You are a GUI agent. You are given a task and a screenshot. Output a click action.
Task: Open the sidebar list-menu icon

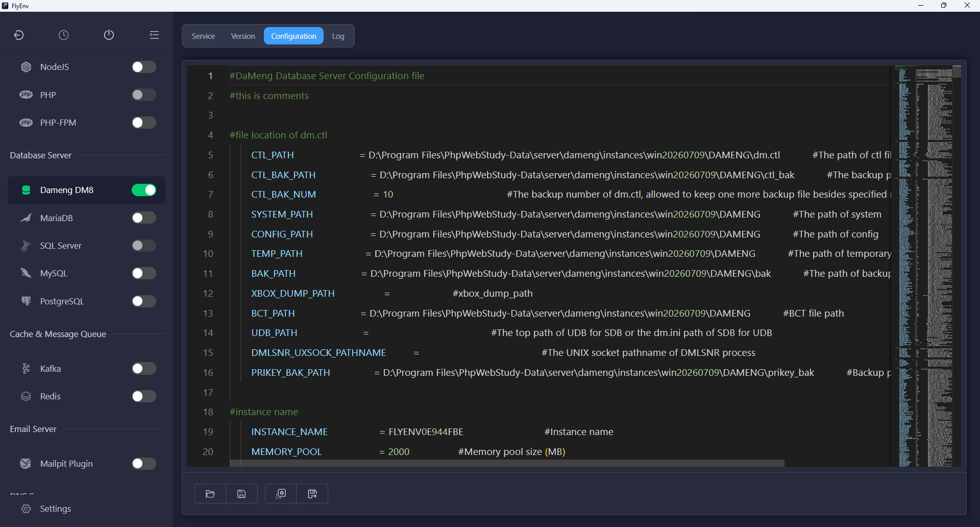pos(154,35)
